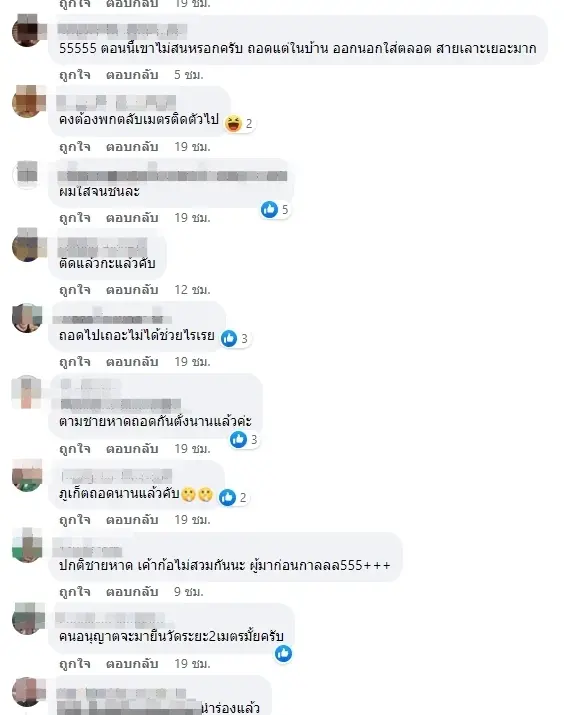
Task: Click 5 ชม. timestamp link
Action: 188,74
